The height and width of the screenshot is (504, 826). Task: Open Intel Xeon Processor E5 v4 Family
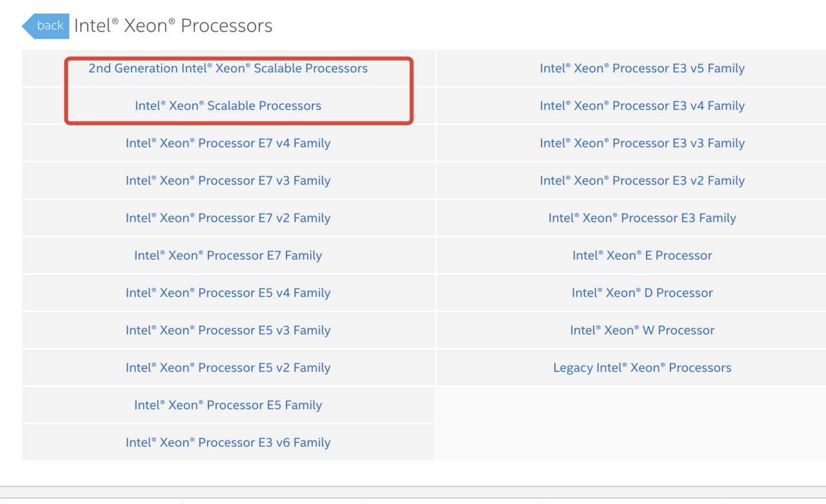[228, 293]
